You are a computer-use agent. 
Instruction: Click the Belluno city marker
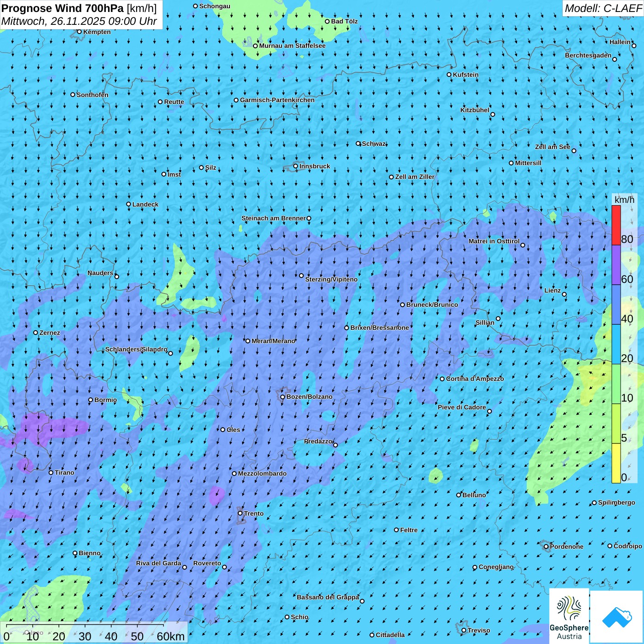point(459,495)
